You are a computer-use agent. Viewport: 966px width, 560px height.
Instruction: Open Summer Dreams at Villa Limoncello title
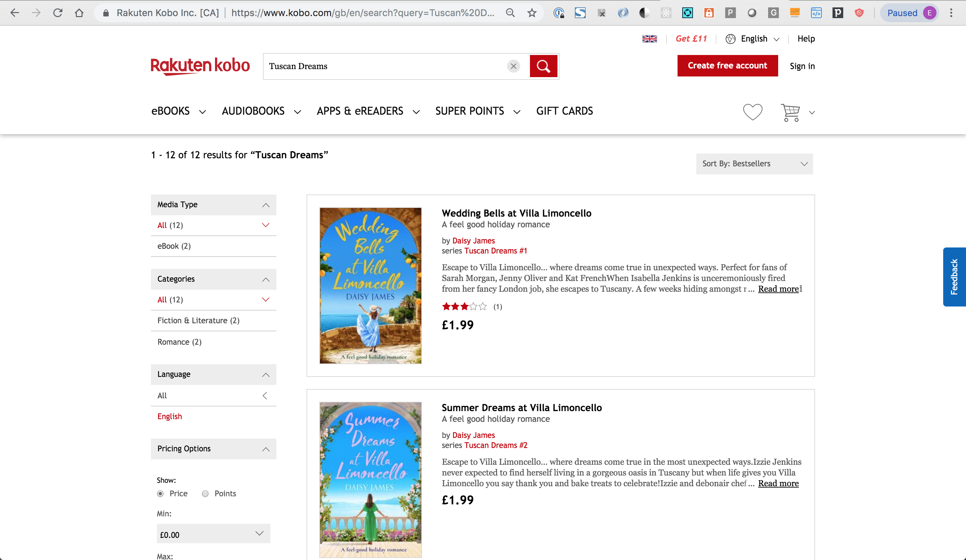(522, 407)
